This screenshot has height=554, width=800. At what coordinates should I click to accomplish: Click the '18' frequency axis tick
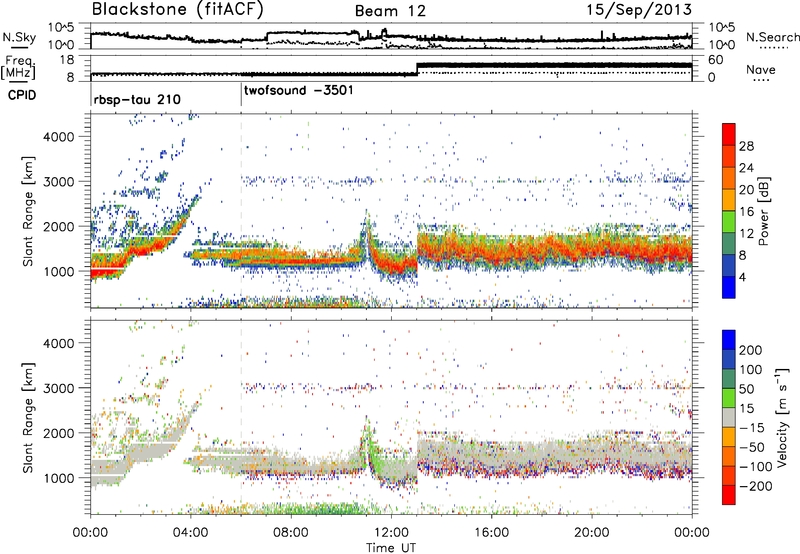coord(67,60)
